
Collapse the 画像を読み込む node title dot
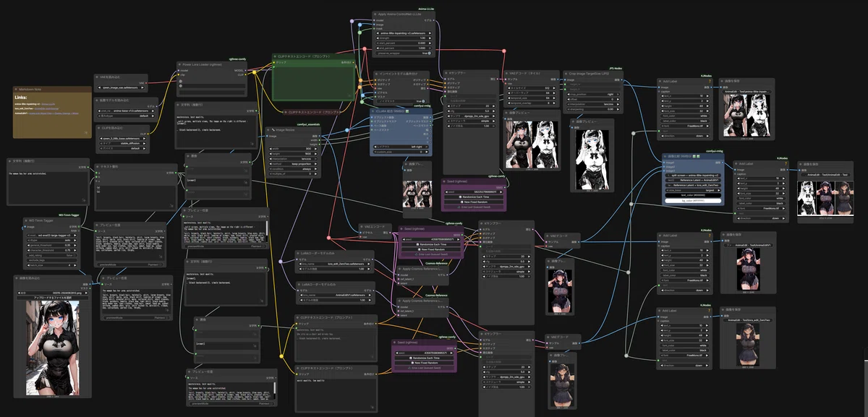pyautogui.click(x=17, y=278)
